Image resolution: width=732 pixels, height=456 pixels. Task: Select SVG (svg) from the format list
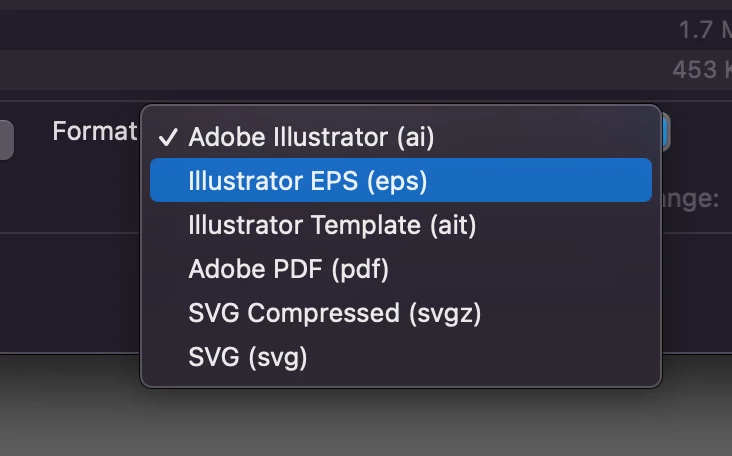tap(247, 357)
